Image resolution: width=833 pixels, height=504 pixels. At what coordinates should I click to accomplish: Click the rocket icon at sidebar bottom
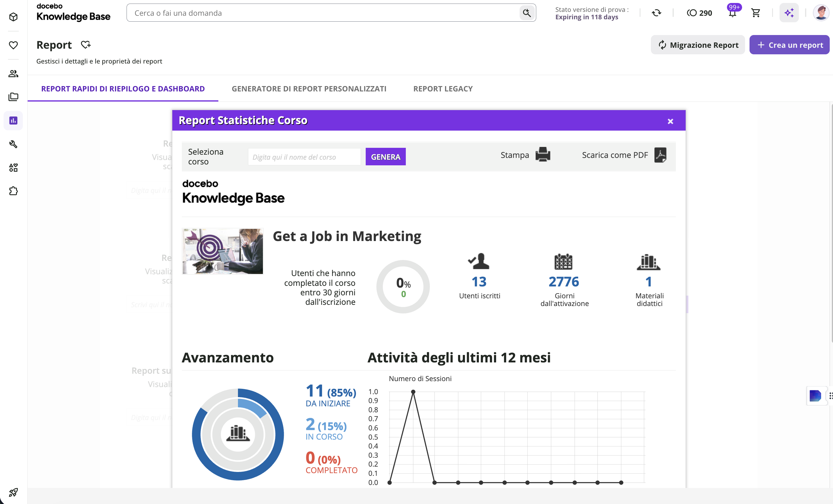(13, 492)
